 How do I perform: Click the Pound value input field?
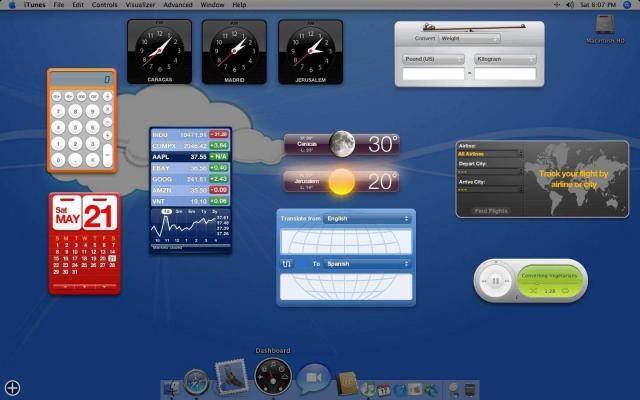pos(433,74)
